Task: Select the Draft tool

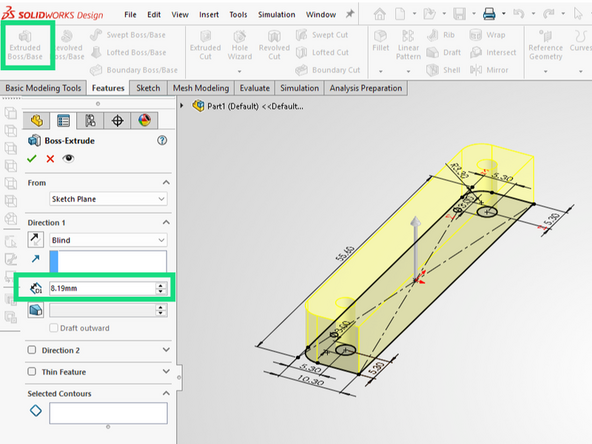Action: click(x=444, y=52)
